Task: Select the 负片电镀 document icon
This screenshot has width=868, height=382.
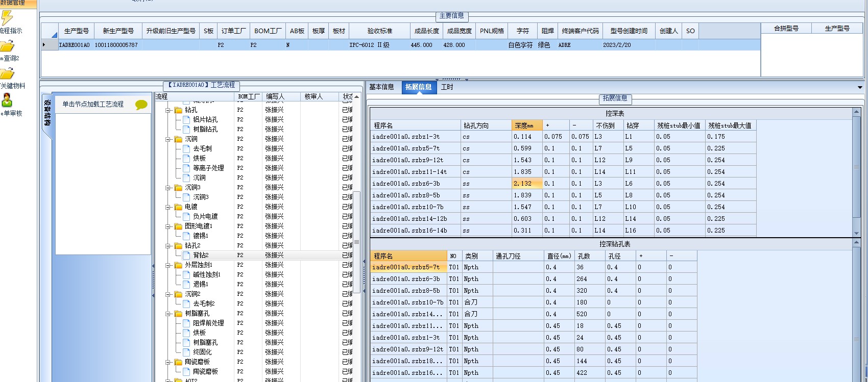Action: click(x=186, y=217)
